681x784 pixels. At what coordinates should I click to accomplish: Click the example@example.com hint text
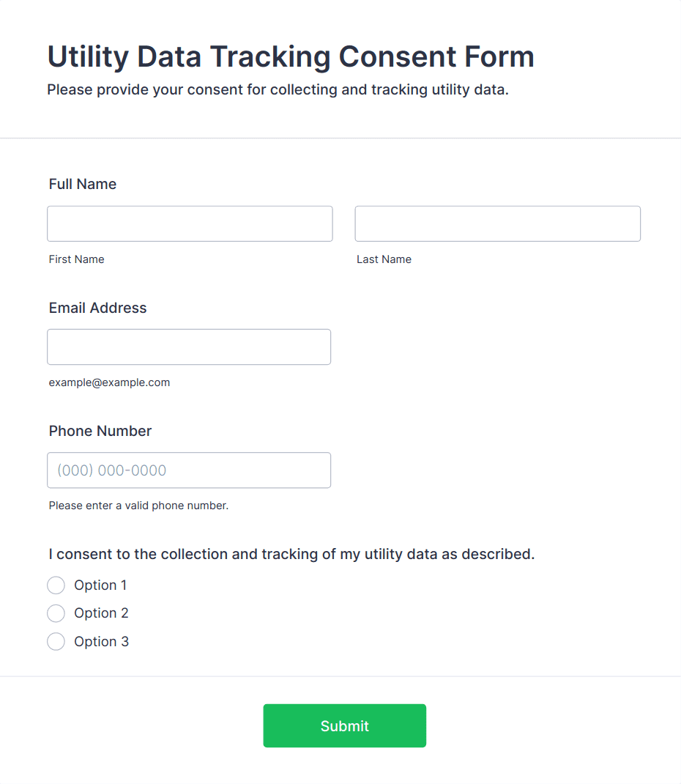(109, 382)
